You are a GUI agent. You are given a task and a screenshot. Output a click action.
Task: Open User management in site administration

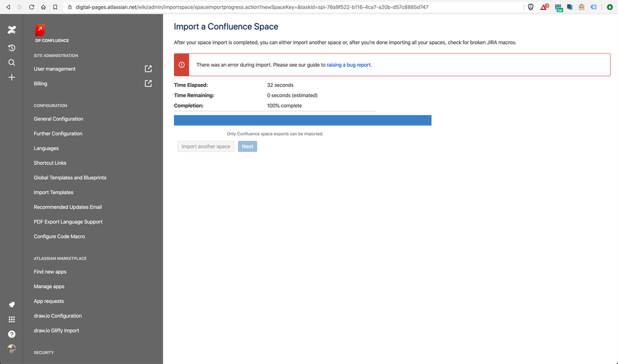point(54,69)
